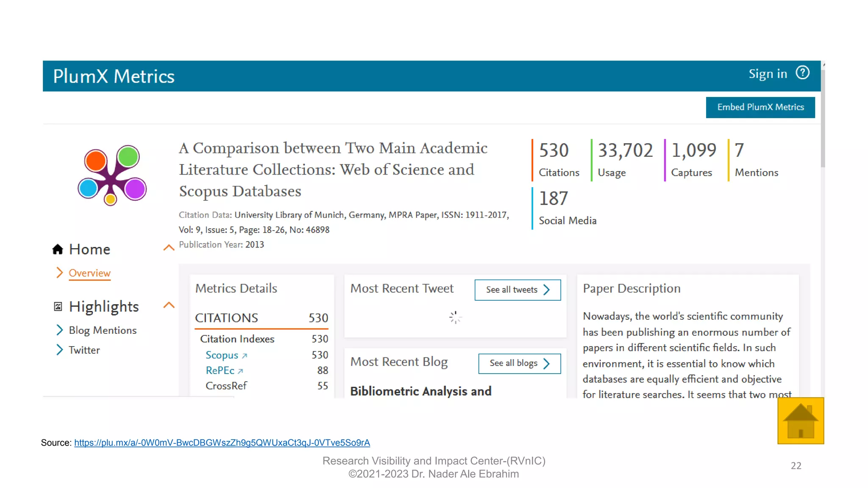Viewport: 868px width, 488px height.
Task: Click the Most Recent Tweet heading
Action: tap(402, 288)
